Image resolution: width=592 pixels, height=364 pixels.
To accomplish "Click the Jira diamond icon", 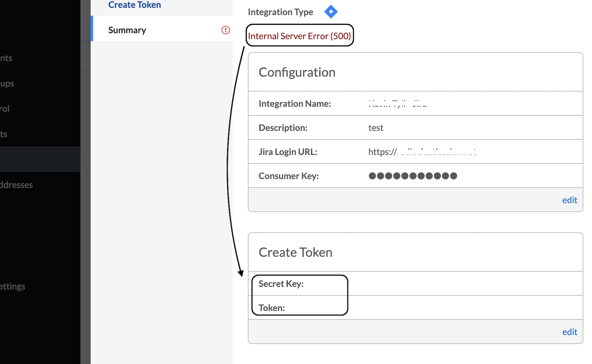I will [x=331, y=12].
